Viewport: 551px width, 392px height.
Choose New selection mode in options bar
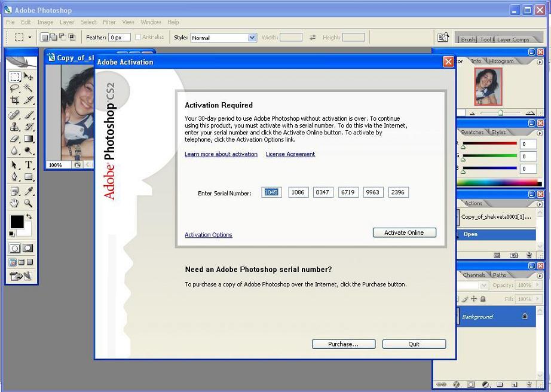[45, 37]
